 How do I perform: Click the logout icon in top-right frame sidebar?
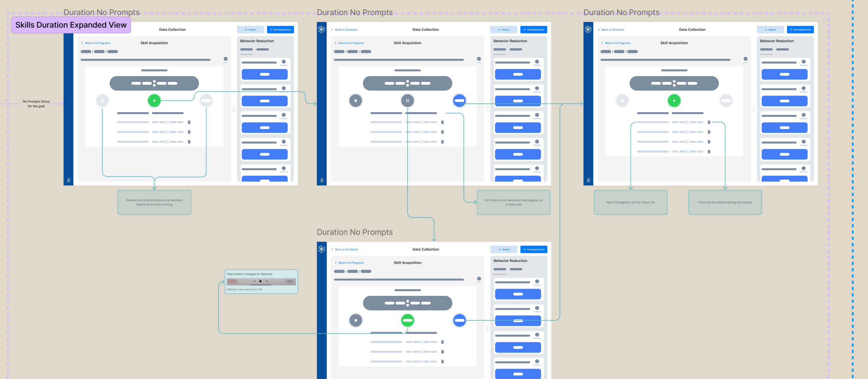tap(588, 180)
